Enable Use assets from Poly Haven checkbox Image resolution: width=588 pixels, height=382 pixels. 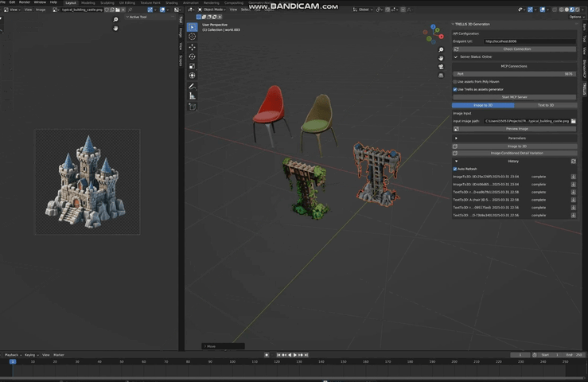coord(455,82)
